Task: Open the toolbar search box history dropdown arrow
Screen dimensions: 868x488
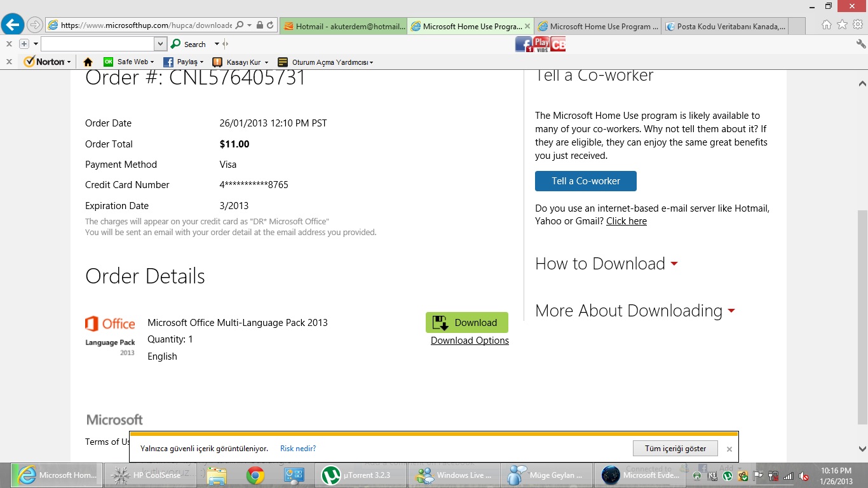Action: (x=161, y=44)
